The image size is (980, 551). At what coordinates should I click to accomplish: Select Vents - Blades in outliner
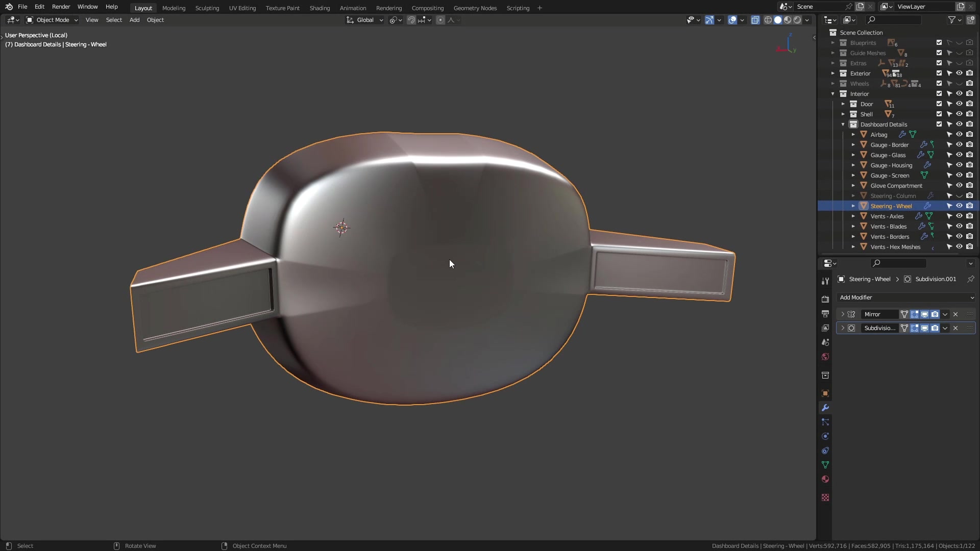point(889,227)
